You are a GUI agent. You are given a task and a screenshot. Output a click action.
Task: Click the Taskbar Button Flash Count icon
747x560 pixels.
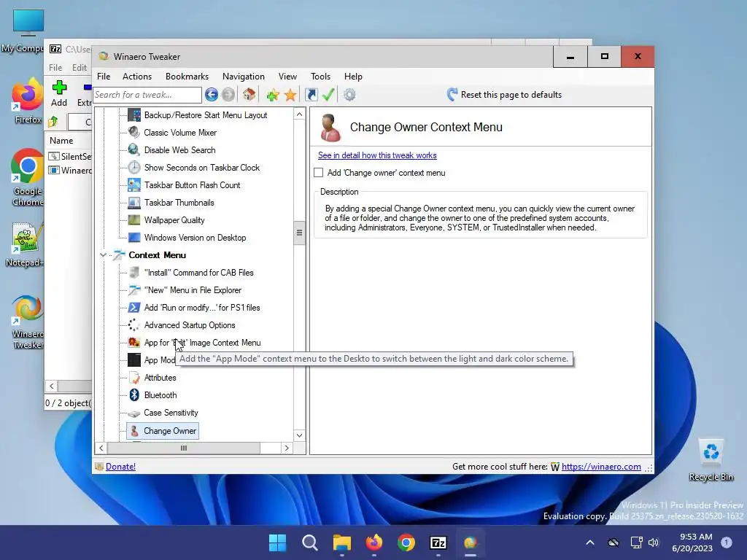[x=134, y=185]
